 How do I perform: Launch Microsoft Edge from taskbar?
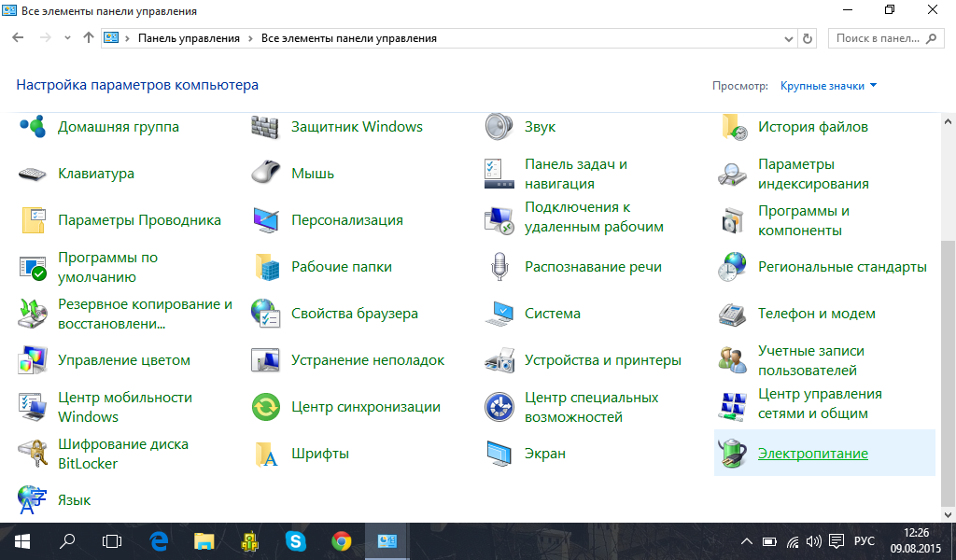pyautogui.click(x=159, y=541)
